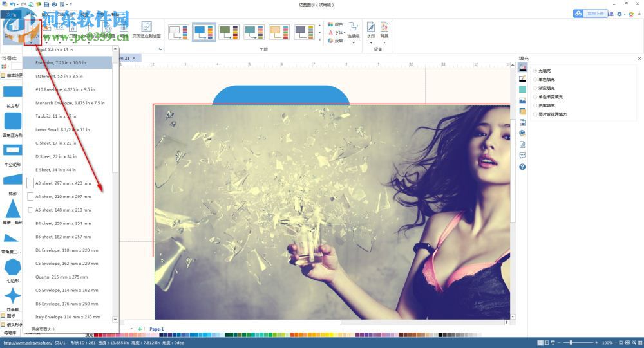Open the line style panel icon
Image resolution: width=644 pixels, height=348 pixels.
(x=522, y=78)
